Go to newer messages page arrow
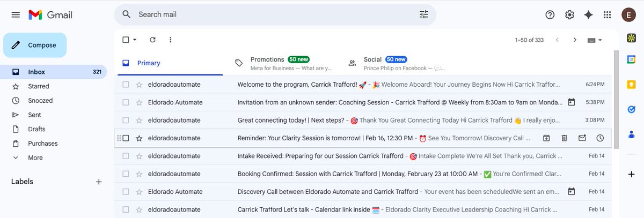Screen dimensions: 644x218 557,40
